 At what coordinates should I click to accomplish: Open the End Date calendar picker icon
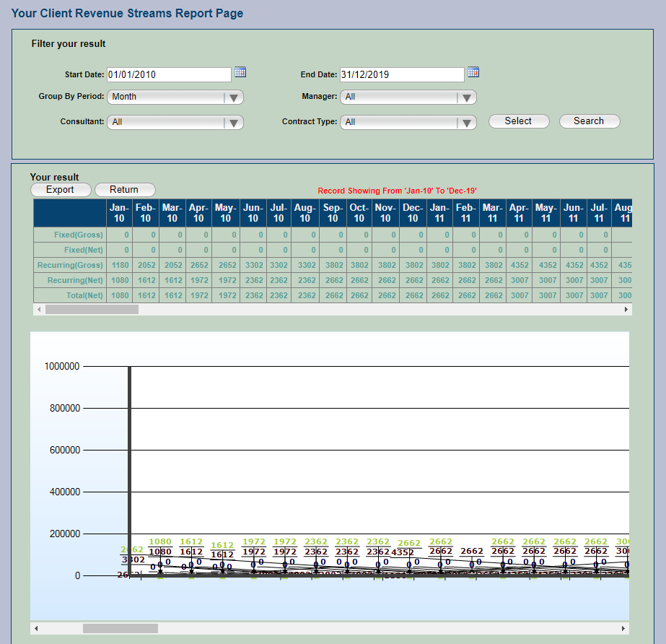coord(473,72)
